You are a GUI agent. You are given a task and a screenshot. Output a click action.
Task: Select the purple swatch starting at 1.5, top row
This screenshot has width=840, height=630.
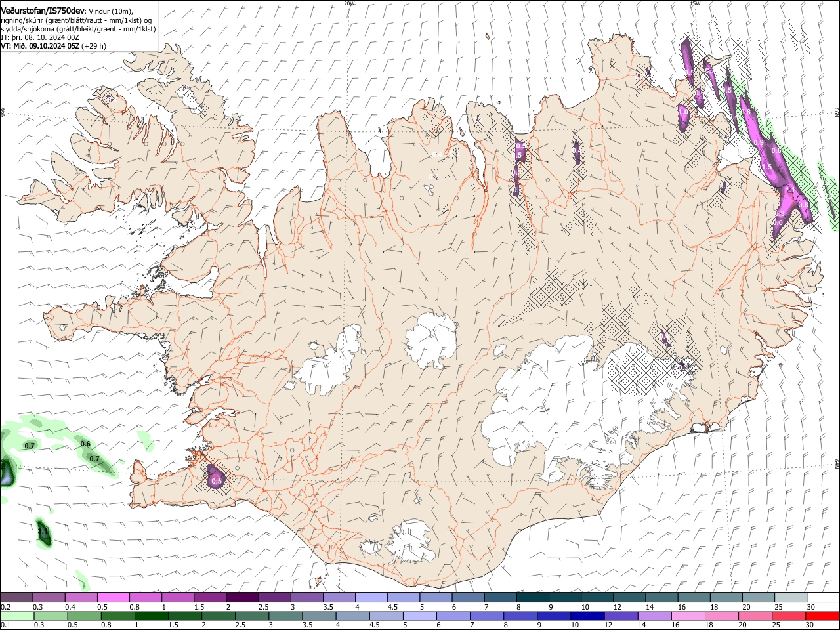coord(210,598)
